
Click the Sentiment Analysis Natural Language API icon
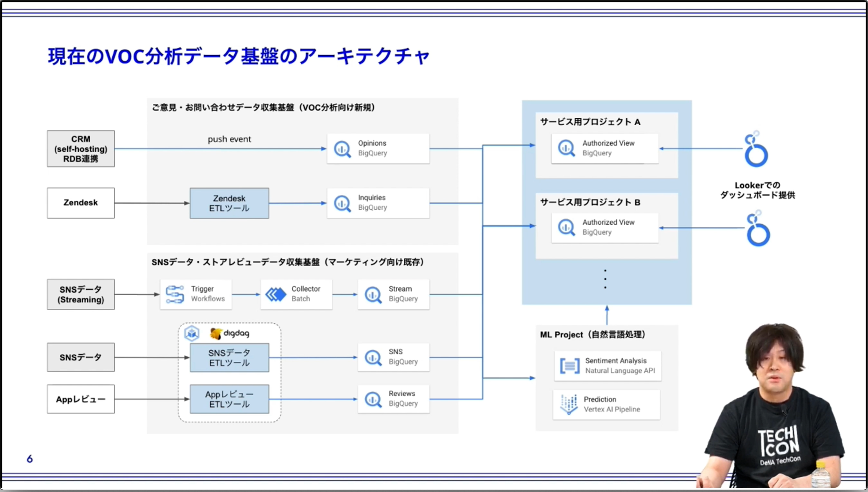569,365
